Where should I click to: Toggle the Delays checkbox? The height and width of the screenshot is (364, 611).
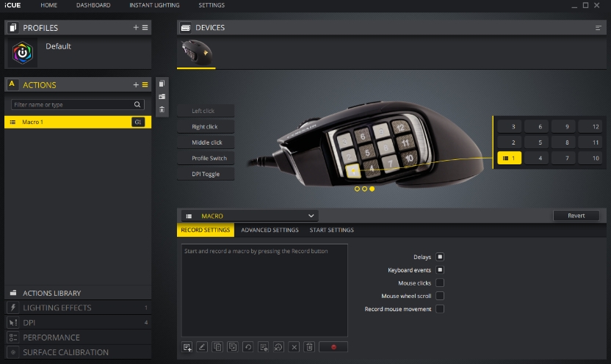[x=440, y=257]
